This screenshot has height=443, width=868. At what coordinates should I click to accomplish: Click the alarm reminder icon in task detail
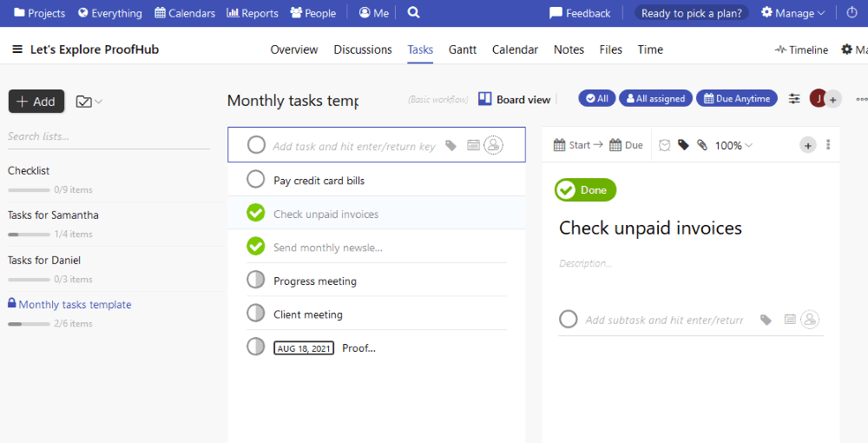coord(665,145)
